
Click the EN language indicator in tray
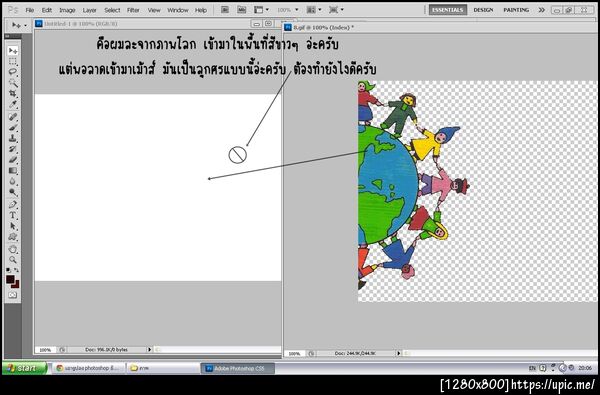coord(532,368)
